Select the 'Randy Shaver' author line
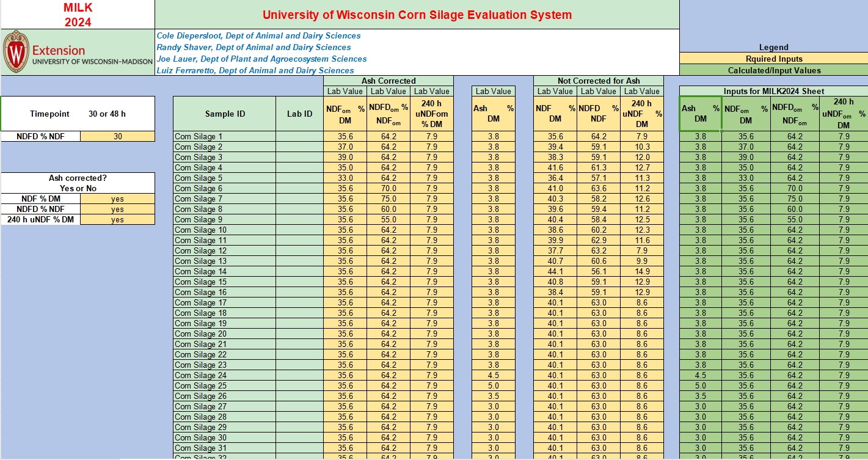The image size is (868, 460). click(x=253, y=47)
